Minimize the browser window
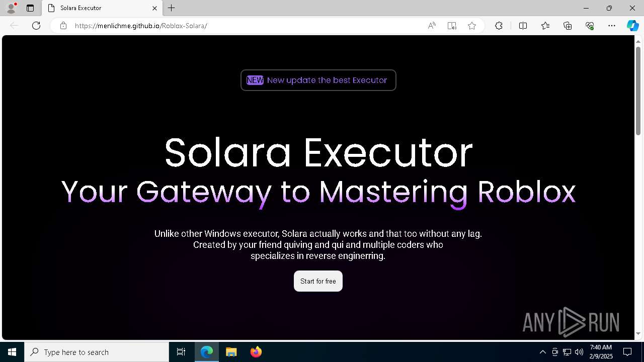The width and height of the screenshot is (644, 362). point(586,8)
